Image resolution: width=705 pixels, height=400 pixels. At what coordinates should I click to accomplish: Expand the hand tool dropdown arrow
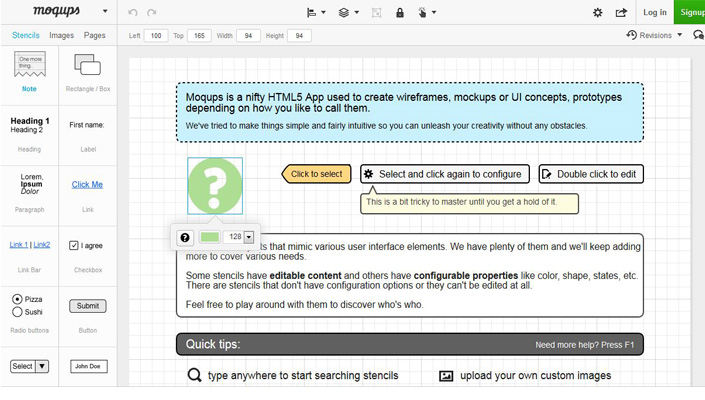434,13
